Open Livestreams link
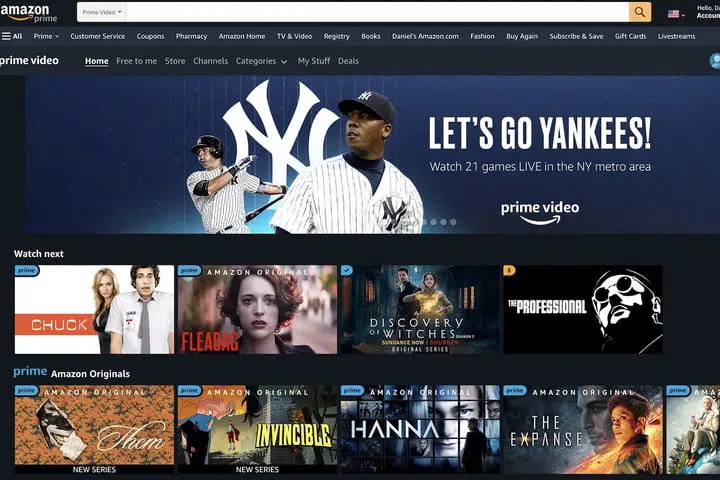Image resolution: width=720 pixels, height=480 pixels. point(676,36)
